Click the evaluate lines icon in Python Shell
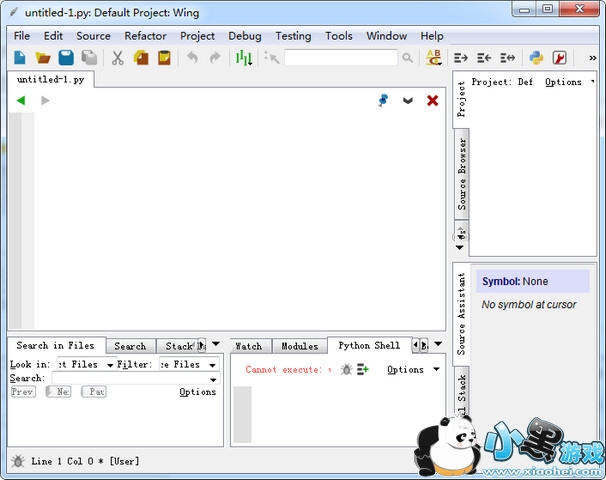Viewport: 606px width, 480px height. coord(363,369)
